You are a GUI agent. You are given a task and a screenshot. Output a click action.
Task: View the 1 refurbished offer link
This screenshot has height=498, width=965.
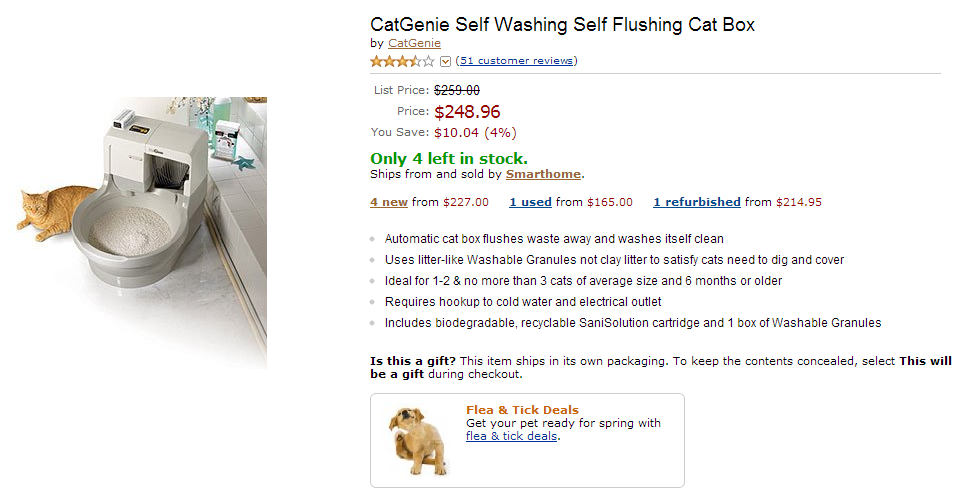click(x=697, y=202)
